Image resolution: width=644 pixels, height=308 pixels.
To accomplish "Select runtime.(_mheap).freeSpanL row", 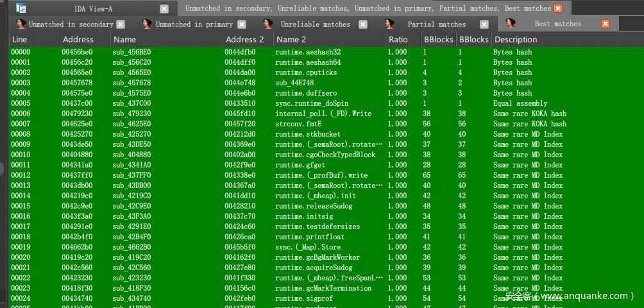I will (x=326, y=278).
